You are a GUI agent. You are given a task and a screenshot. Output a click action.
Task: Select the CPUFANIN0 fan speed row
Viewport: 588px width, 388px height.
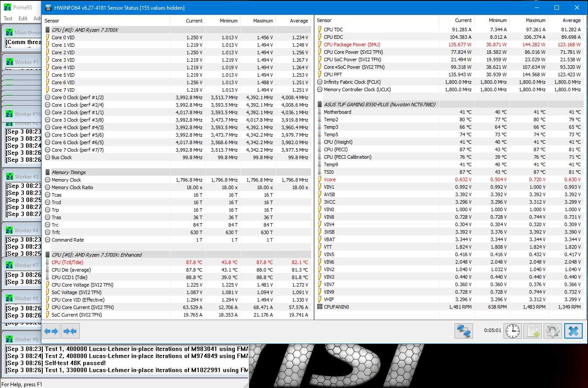(336, 307)
